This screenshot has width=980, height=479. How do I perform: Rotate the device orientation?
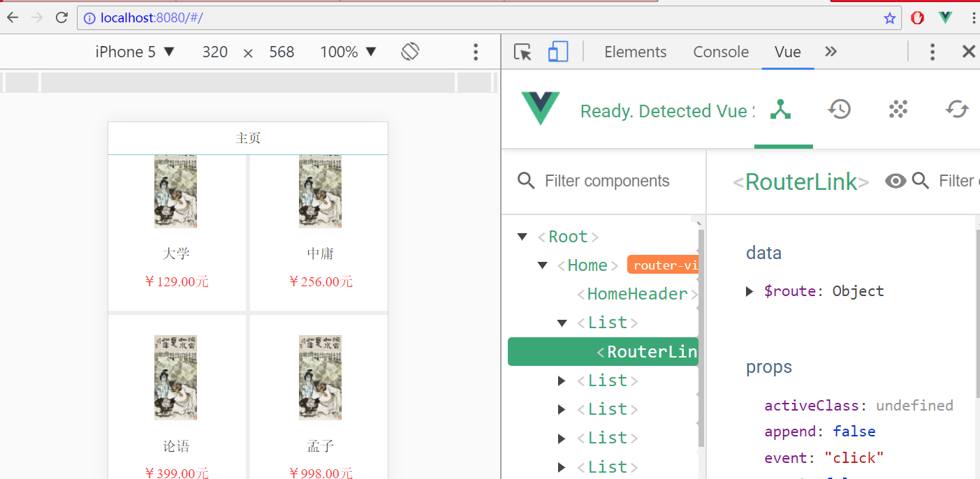click(x=410, y=52)
